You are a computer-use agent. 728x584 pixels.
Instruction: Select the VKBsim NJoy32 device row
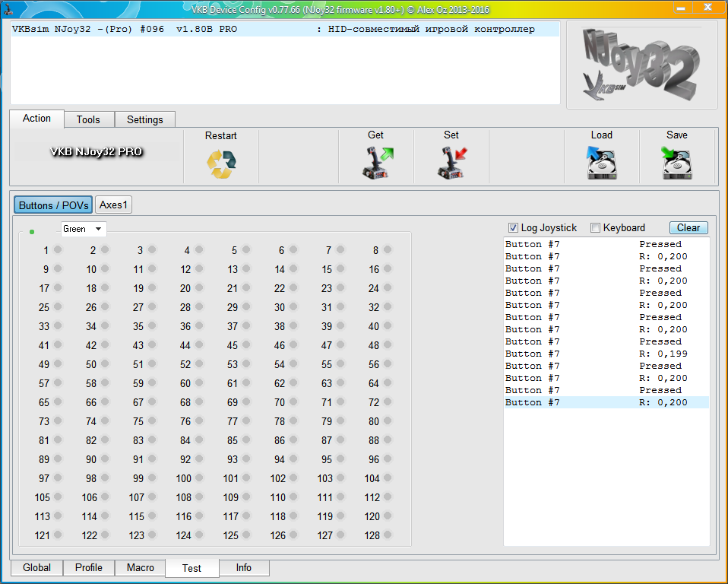point(285,29)
